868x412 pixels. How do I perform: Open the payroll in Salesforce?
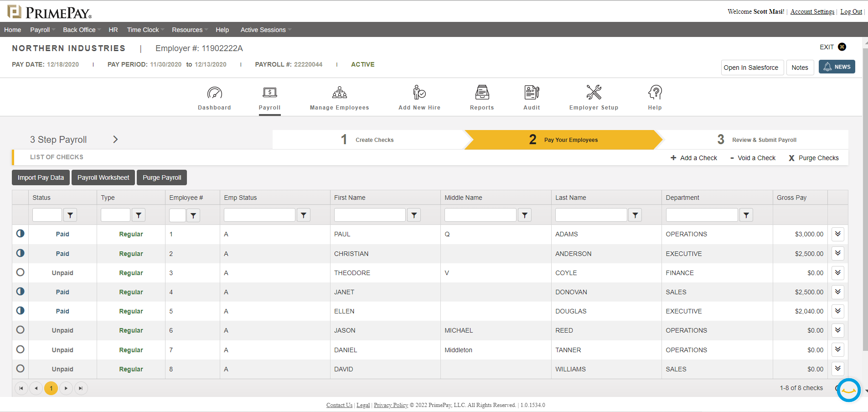752,67
